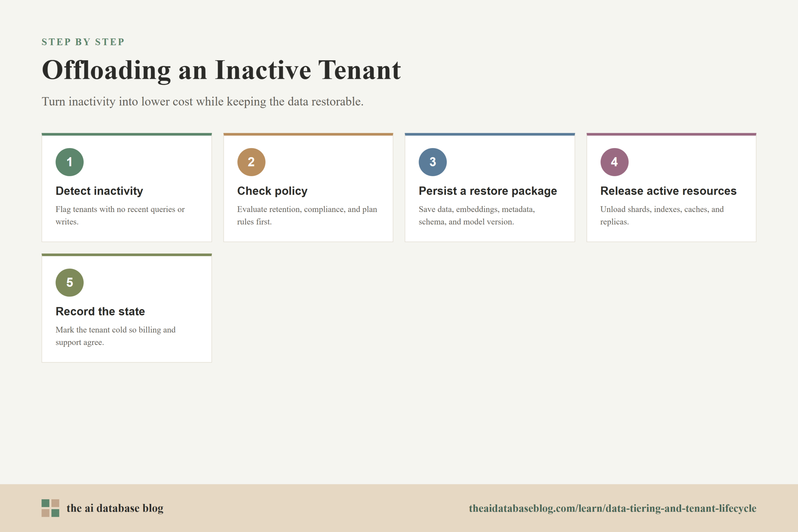Click the green step 1 circle
This screenshot has height=532, width=798.
click(70, 162)
